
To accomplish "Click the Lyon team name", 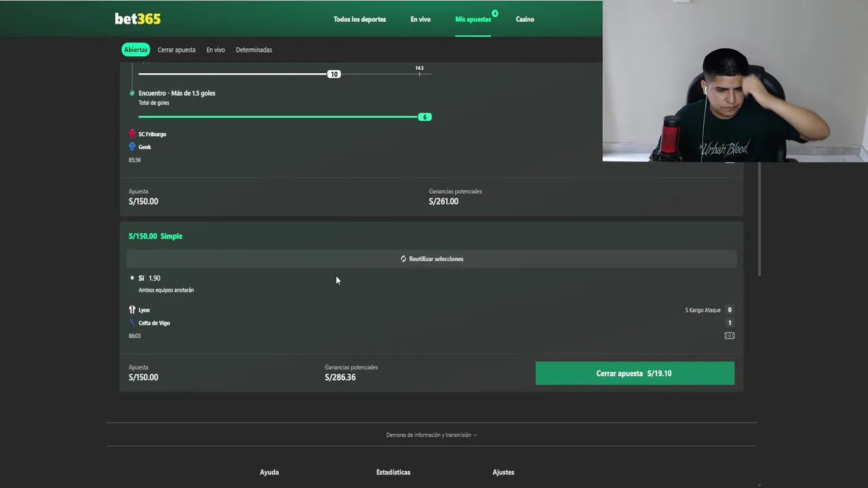I will click(x=144, y=310).
